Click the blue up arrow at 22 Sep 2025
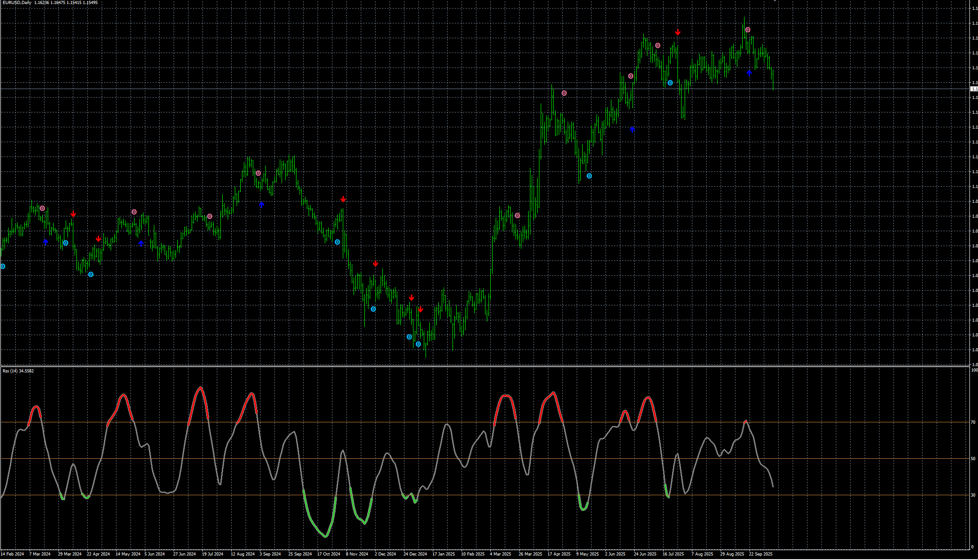Image resolution: width=978 pixels, height=560 pixels. [x=749, y=73]
